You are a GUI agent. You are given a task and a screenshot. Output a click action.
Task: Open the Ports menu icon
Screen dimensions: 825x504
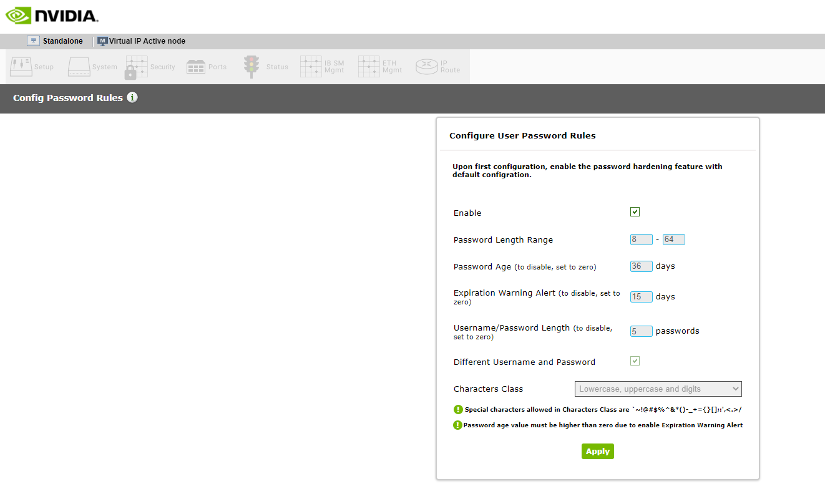click(x=196, y=67)
